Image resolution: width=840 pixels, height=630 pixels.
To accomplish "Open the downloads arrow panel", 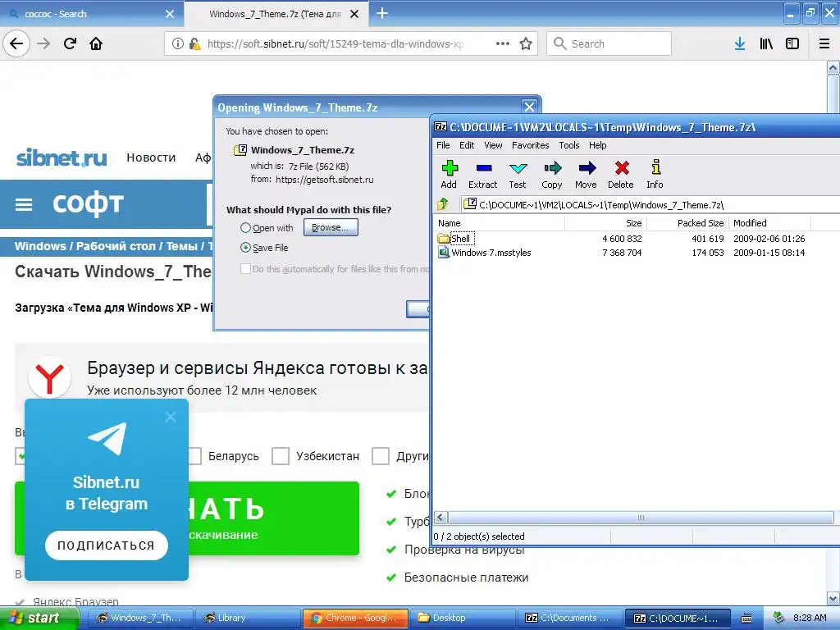I will [740, 43].
